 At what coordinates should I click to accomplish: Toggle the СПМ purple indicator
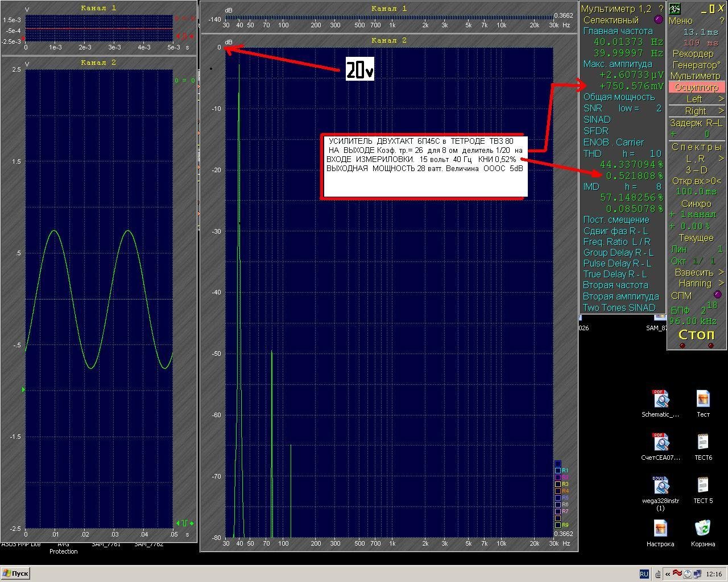coord(717,294)
